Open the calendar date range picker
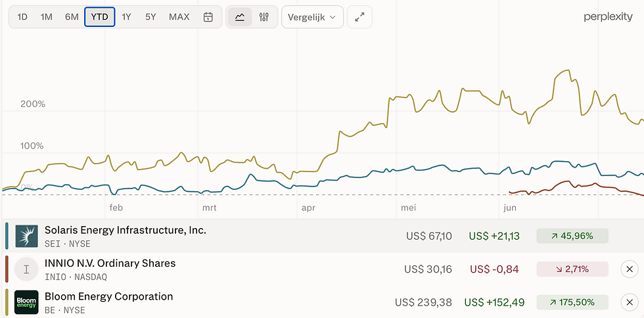Screen dimensions: 644x318 tap(208, 17)
